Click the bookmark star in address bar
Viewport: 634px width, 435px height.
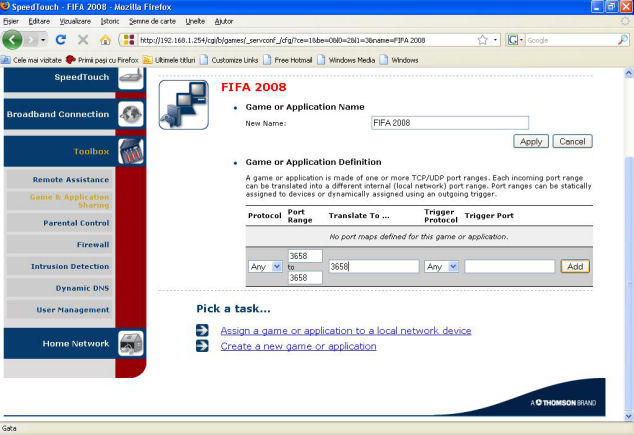(482, 40)
